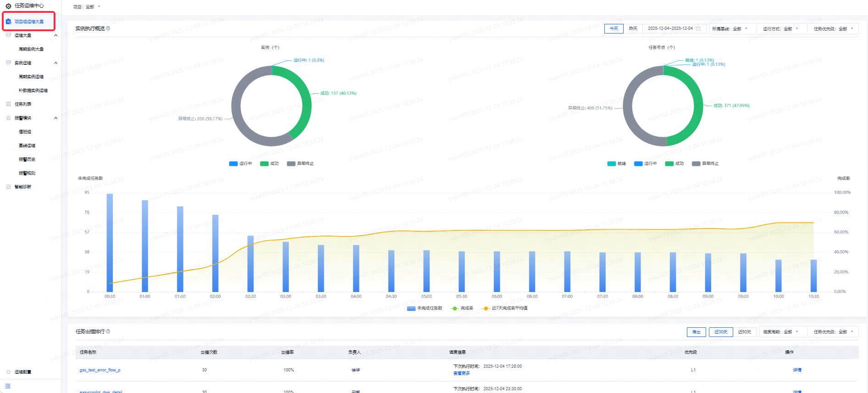
Task: Open the 运行方式 dropdown
Action: click(780, 28)
